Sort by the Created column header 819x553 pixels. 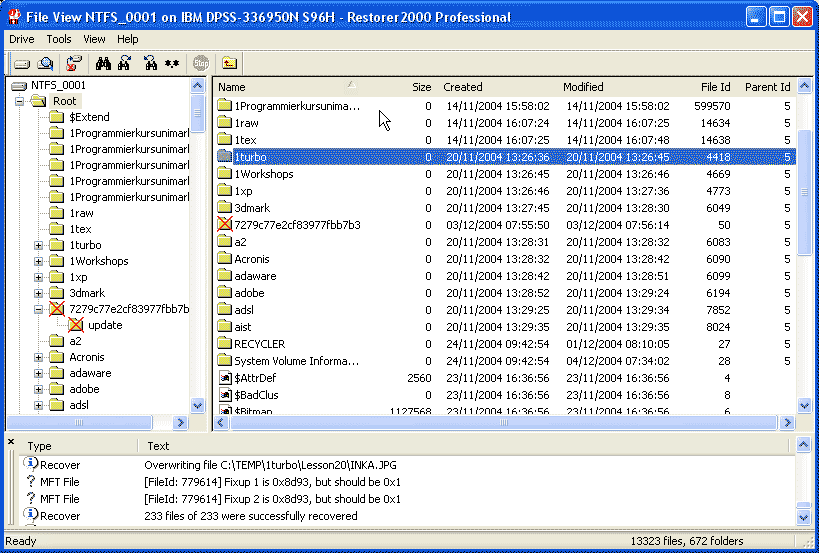click(x=496, y=87)
